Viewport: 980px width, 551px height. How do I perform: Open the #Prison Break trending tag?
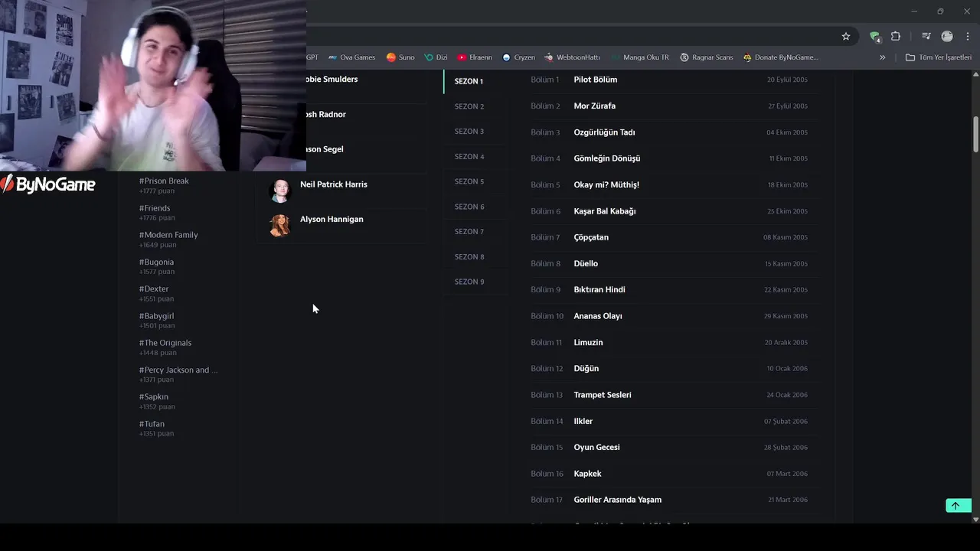164,181
